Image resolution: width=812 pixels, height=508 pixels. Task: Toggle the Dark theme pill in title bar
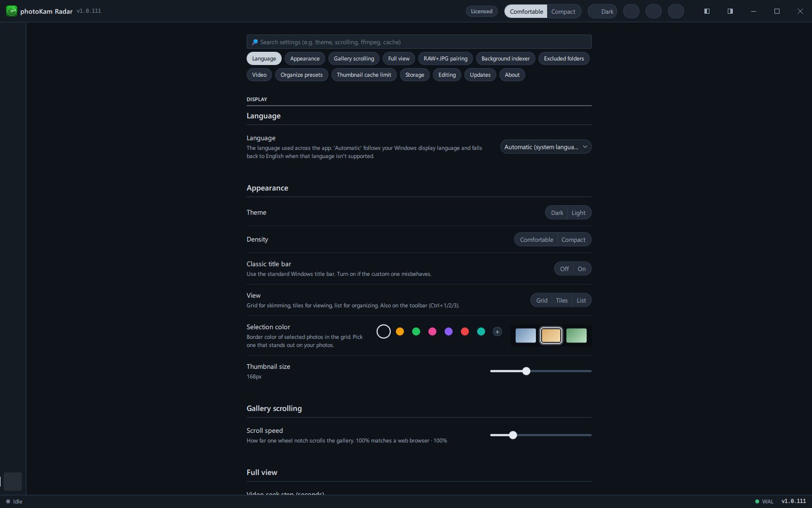click(x=602, y=11)
